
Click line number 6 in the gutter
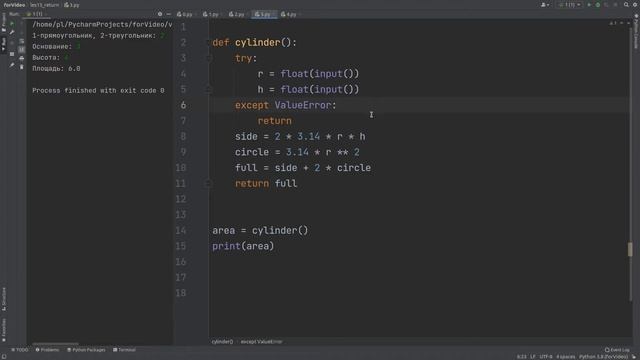point(183,105)
